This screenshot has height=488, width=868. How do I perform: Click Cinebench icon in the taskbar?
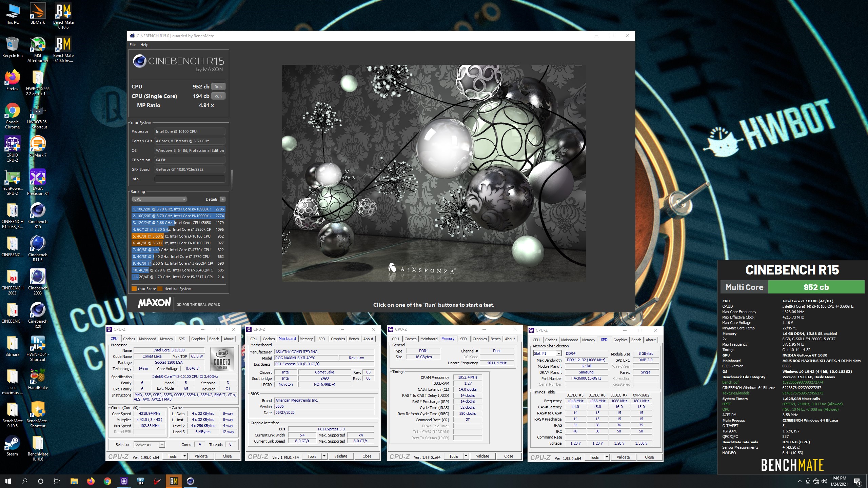coord(190,481)
